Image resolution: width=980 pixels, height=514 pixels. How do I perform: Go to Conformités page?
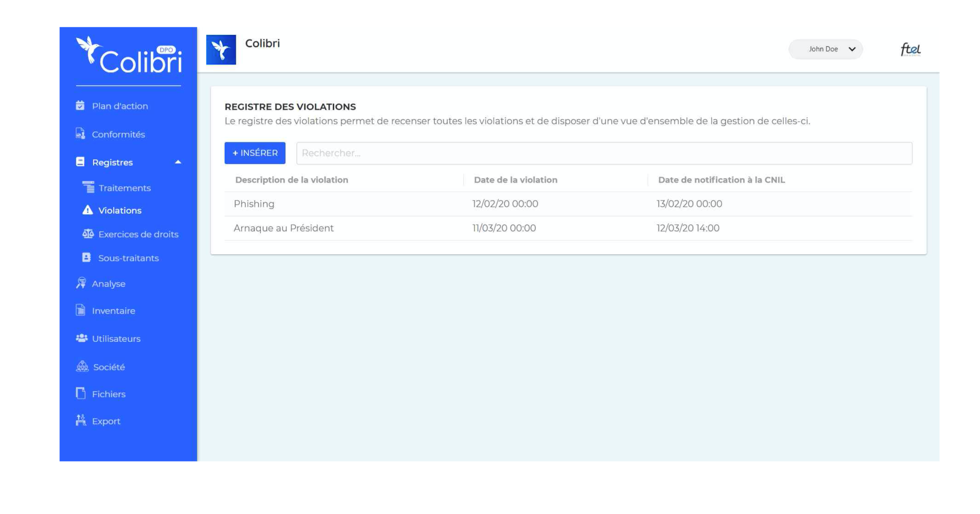click(118, 134)
